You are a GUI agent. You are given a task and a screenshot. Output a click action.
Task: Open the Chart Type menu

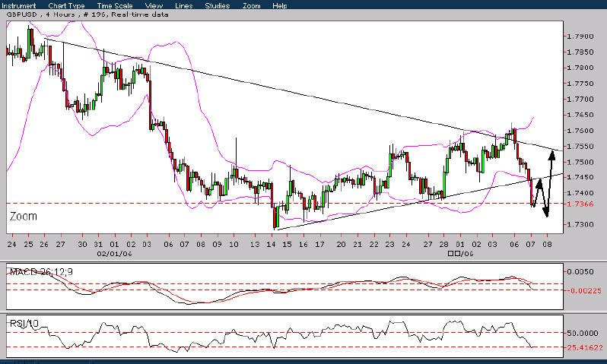coord(66,5)
